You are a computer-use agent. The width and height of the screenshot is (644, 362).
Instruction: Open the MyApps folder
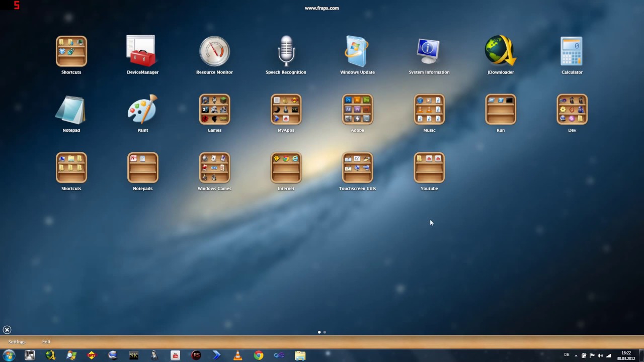[286, 109]
